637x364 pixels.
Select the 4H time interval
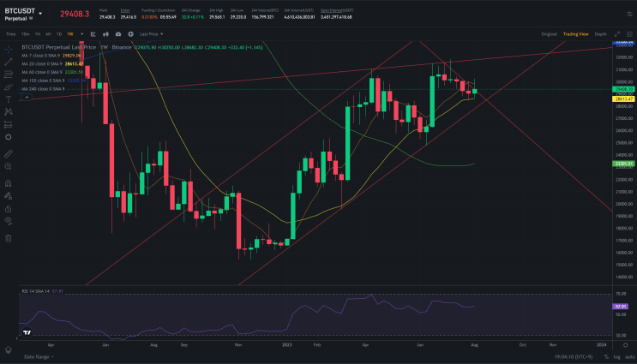point(48,34)
